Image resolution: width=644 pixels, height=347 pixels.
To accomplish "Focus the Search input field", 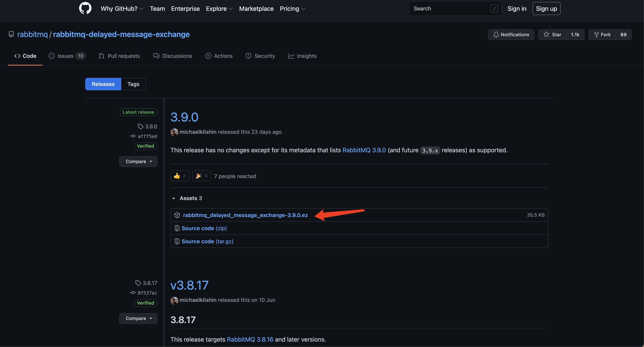I will coord(450,8).
